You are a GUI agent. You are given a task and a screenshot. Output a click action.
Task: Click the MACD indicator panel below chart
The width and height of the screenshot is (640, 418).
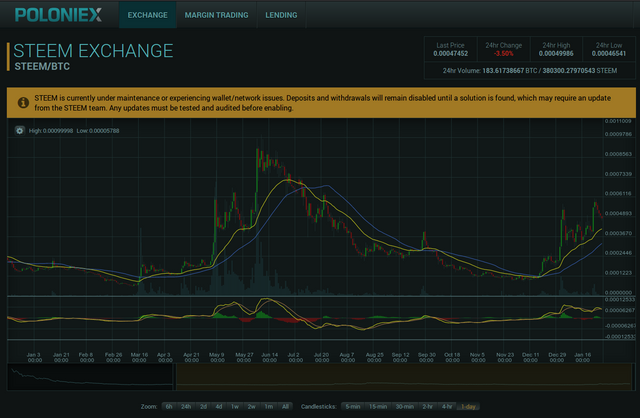305,318
